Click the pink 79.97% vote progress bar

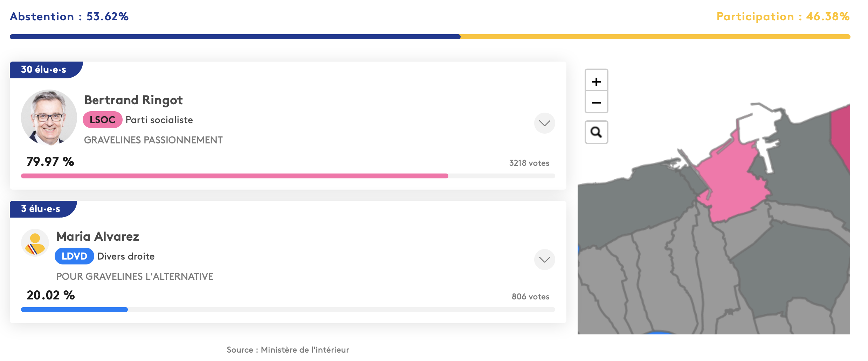235,176
